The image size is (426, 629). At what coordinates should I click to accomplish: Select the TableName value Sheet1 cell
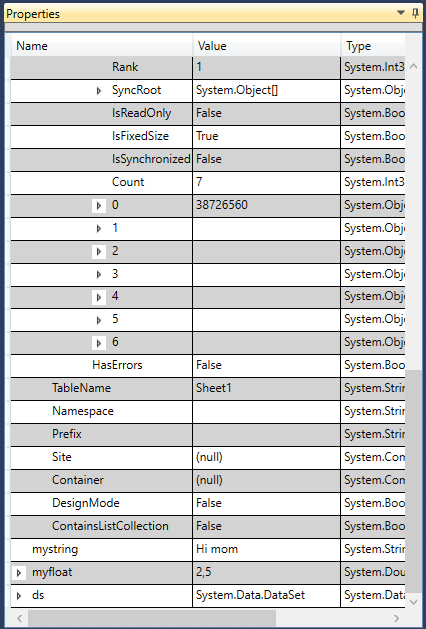tap(266, 388)
